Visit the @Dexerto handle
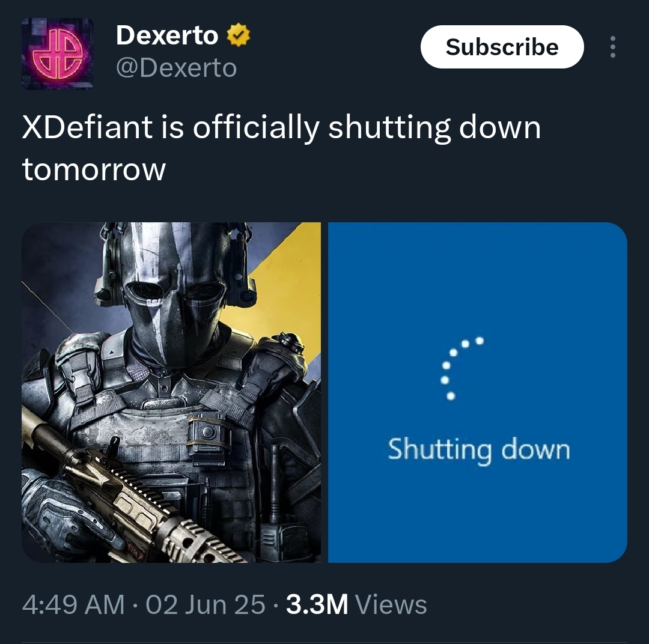Image resolution: width=649 pixels, height=644 pixels. [176, 67]
